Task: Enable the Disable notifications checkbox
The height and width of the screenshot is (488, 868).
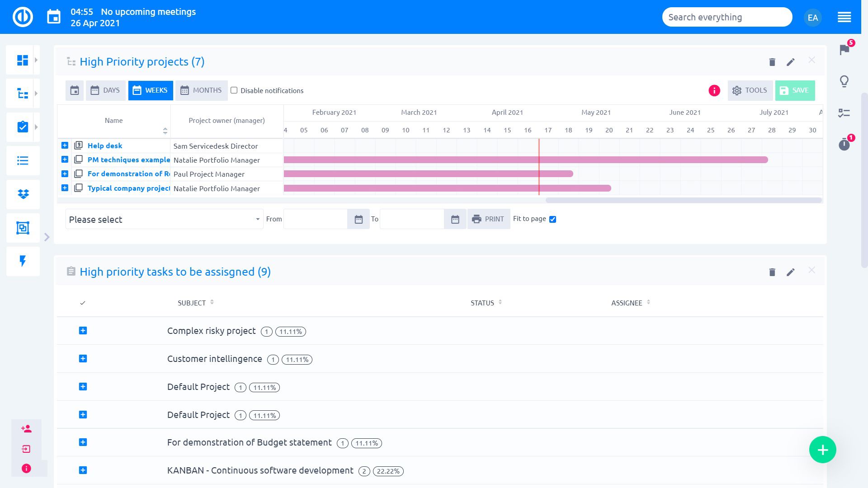Action: pyautogui.click(x=234, y=90)
